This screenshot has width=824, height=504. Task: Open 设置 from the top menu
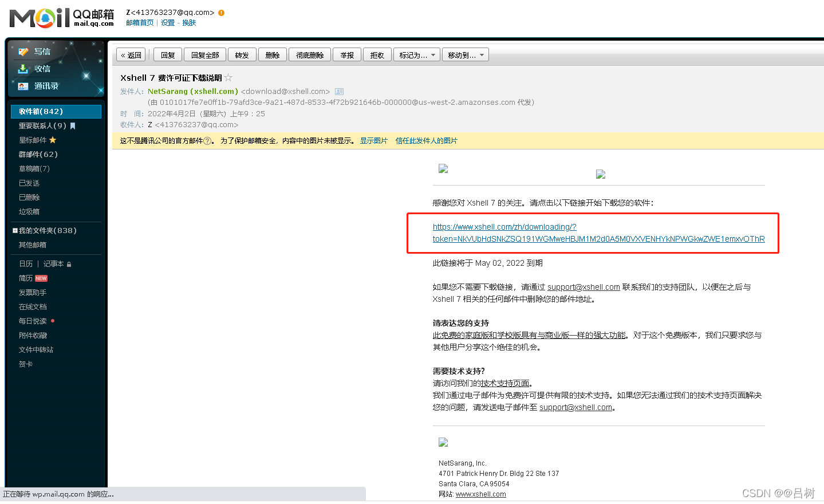click(168, 22)
